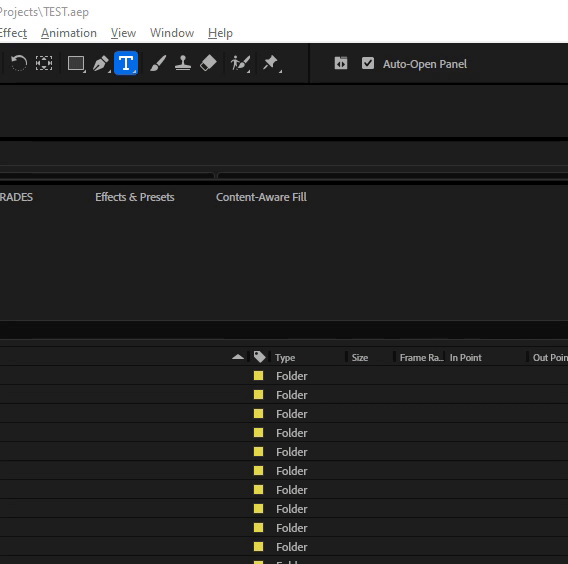The width and height of the screenshot is (568, 564).
Task: Open the Animation menu
Action: pyautogui.click(x=69, y=33)
